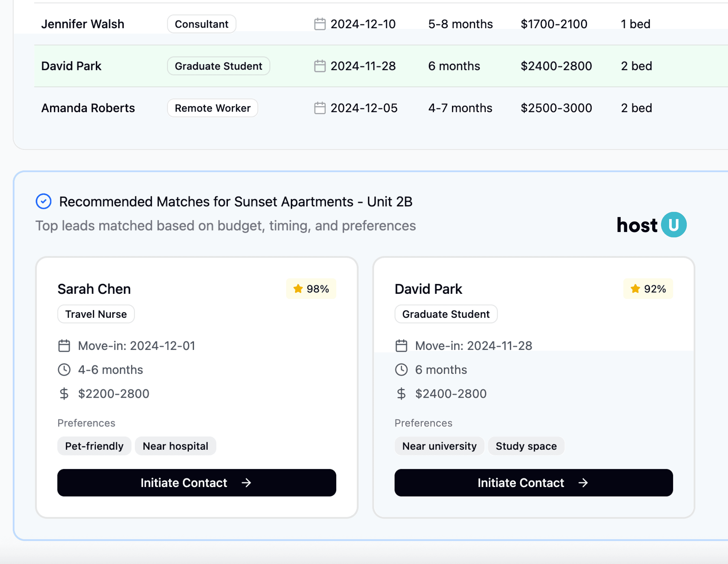
Task: Click the dollar icon beside $2400-2800 in David Park card
Action: pos(401,394)
